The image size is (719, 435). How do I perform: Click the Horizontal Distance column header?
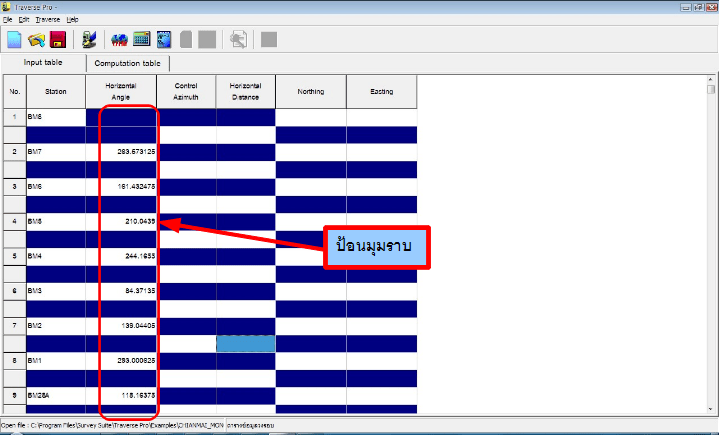tap(245, 92)
